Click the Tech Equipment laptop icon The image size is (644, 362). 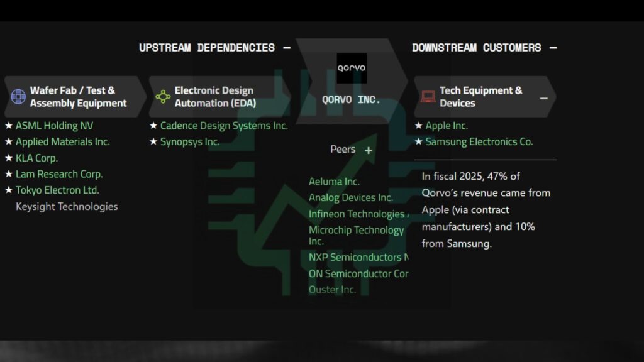(x=428, y=97)
